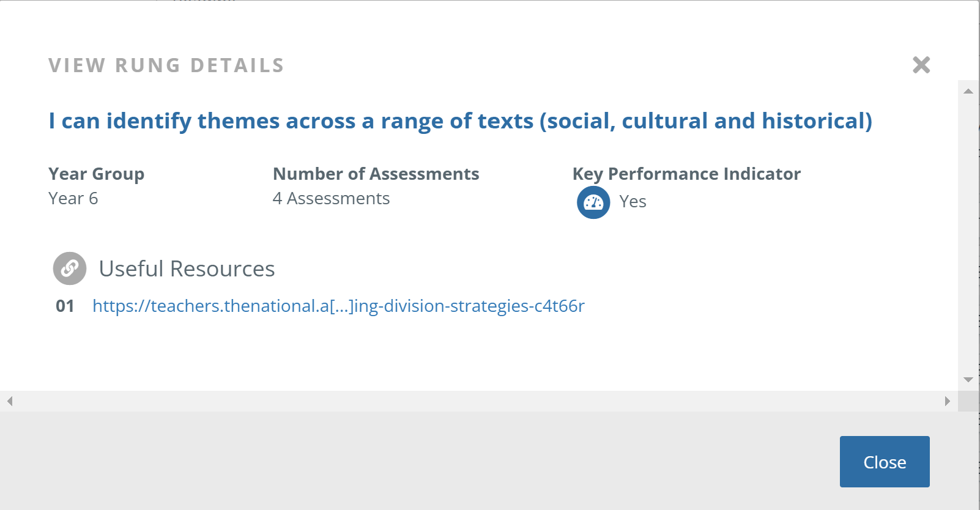Click the resource number 01 label
Screen dimensions: 980x510
point(65,306)
